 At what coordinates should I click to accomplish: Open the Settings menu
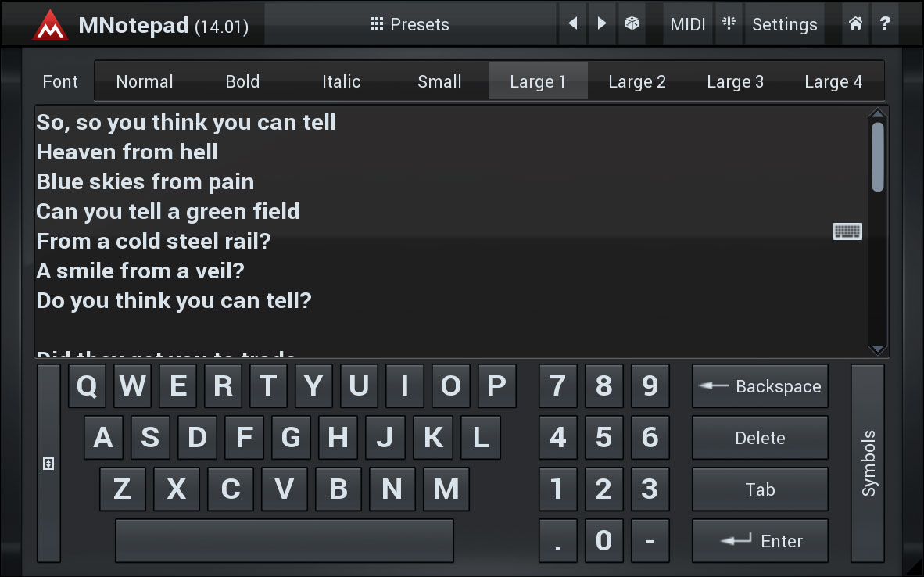click(x=784, y=24)
